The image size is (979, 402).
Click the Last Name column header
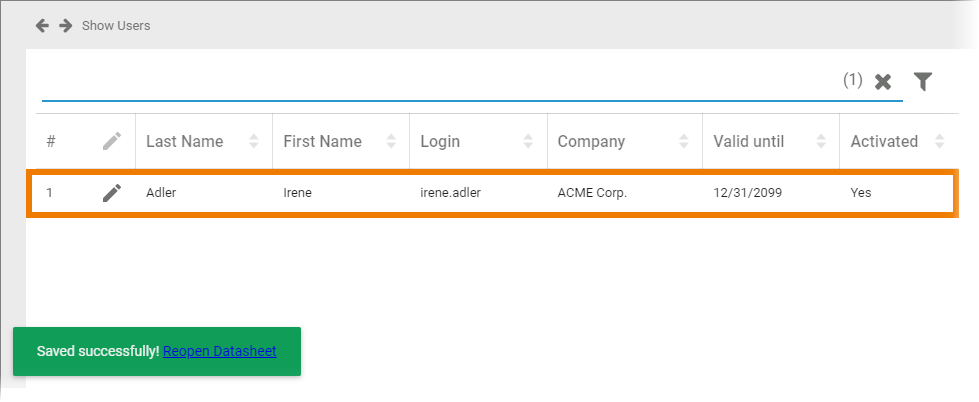[185, 142]
